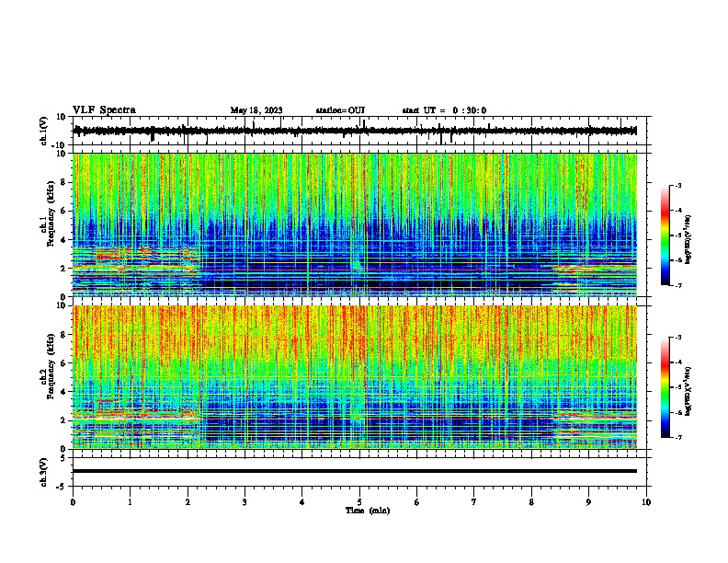Click the "8" minute tick on time axis
This screenshot has height=563, width=728.
(531, 502)
